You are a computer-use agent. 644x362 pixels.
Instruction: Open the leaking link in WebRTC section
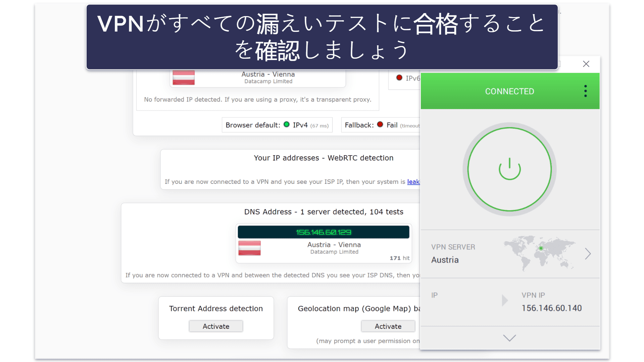coord(413,182)
